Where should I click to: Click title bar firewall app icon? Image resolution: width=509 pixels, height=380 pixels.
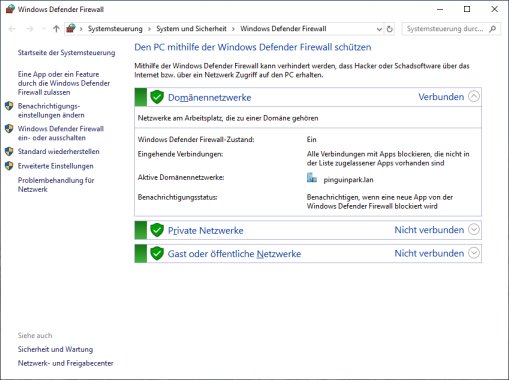click(x=10, y=9)
